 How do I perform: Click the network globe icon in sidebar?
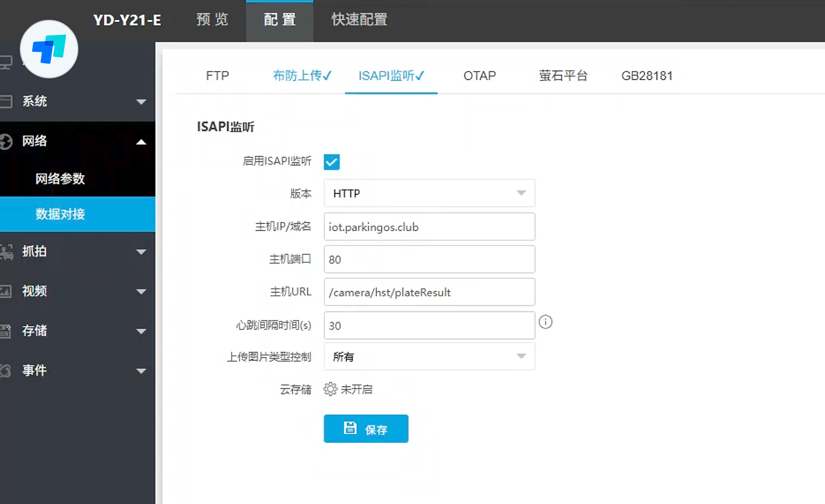6,141
